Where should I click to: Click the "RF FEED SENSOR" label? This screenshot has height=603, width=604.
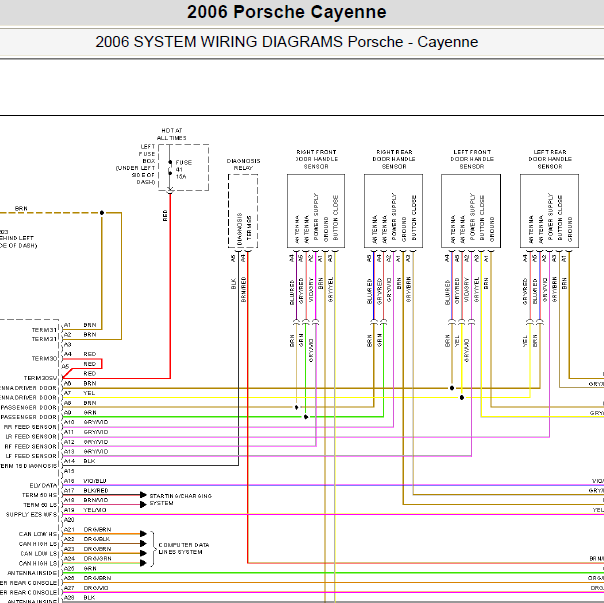[31, 447]
